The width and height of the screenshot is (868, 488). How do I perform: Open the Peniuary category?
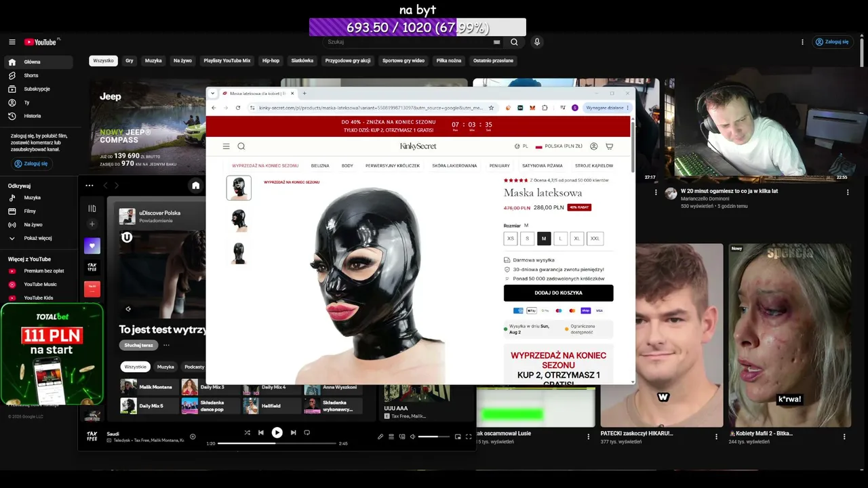pos(500,166)
